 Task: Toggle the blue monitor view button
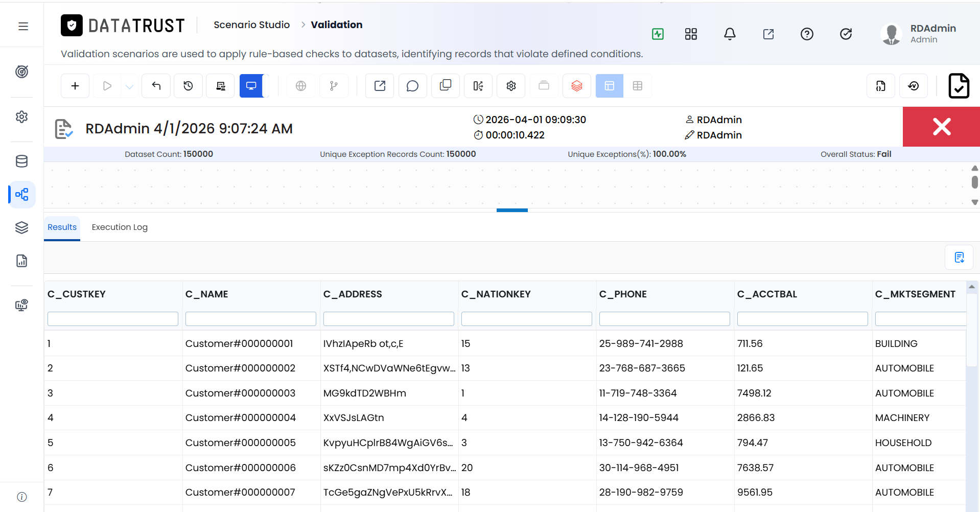(251, 86)
